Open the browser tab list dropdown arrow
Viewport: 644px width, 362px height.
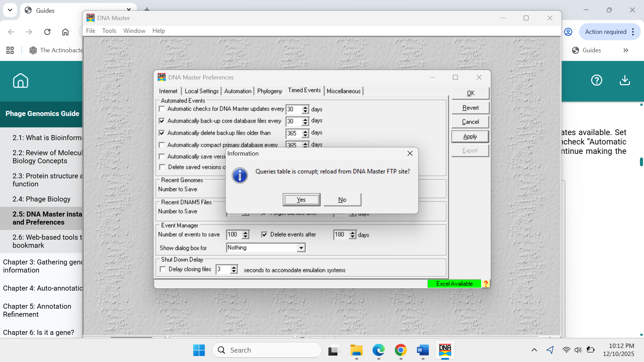(10, 10)
